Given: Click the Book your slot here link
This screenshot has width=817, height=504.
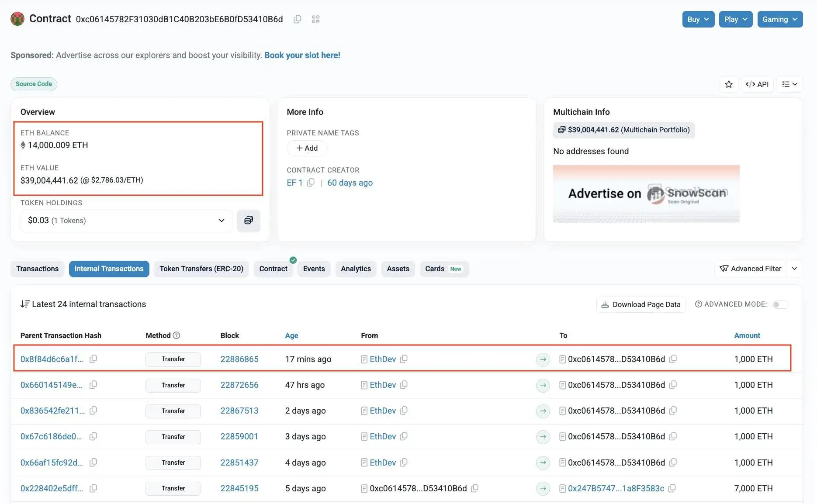Looking at the screenshot, I should click(x=302, y=55).
